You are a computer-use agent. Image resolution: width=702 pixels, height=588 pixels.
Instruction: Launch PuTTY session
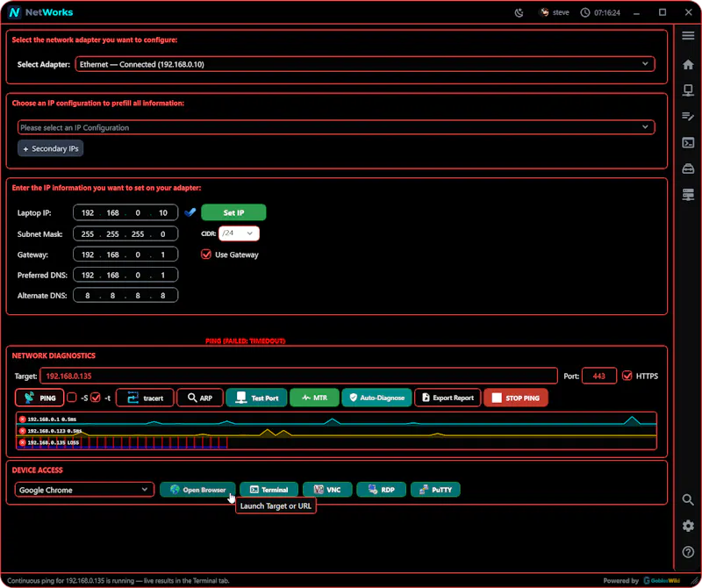coord(435,490)
